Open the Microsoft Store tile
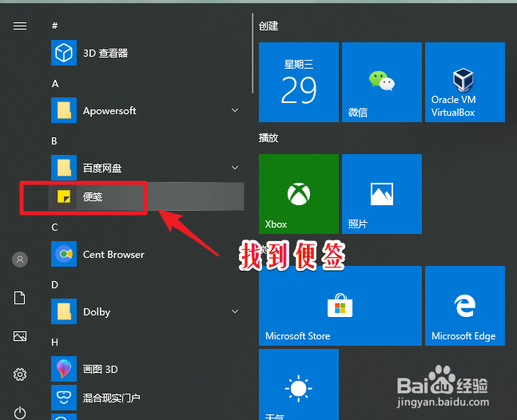This screenshot has width=517, height=420. (340, 306)
